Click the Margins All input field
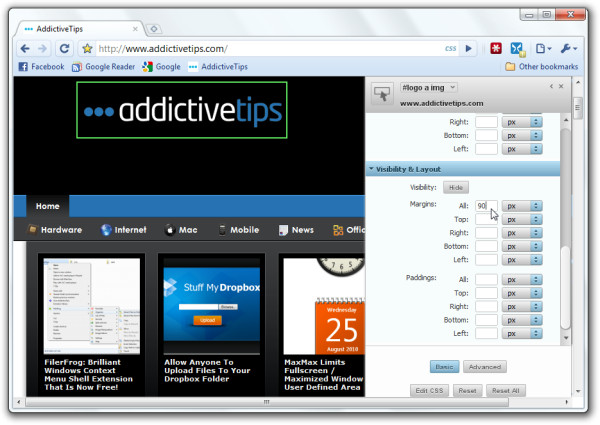 (486, 206)
